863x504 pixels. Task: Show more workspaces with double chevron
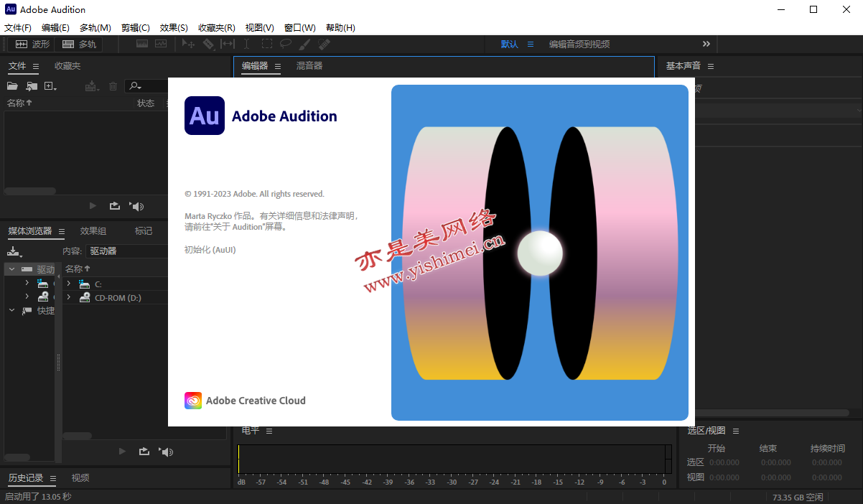coord(706,44)
